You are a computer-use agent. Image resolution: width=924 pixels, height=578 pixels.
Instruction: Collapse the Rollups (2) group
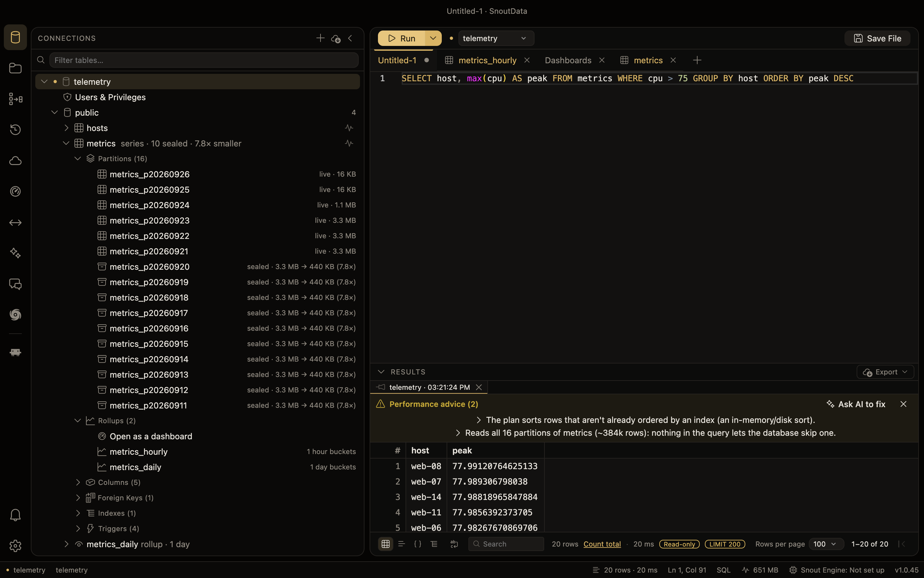click(x=78, y=421)
